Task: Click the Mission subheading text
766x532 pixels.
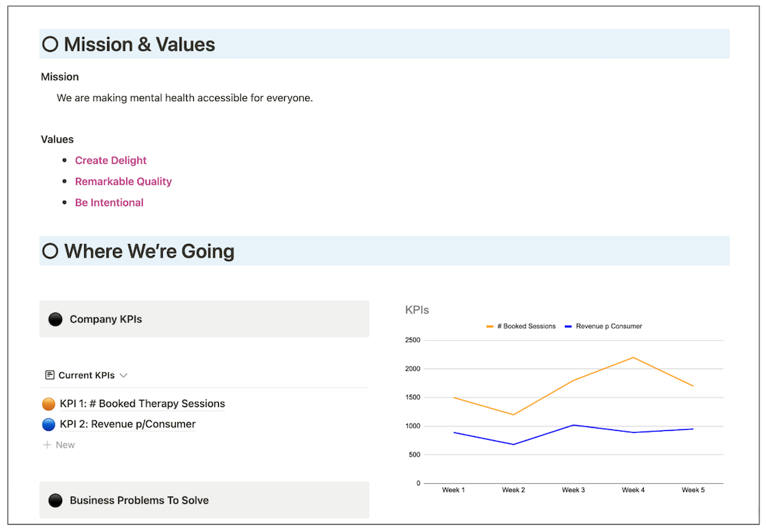Action: 60,77
